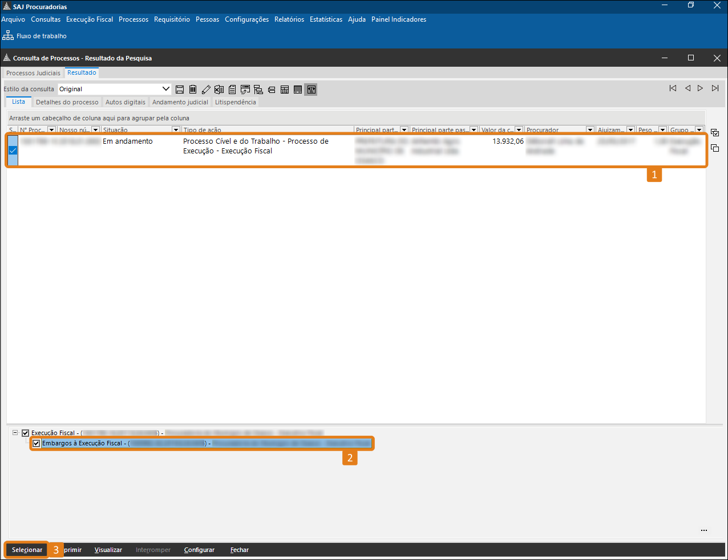Uncheck Embargos à Execução Fiscal checkbox
728x560 pixels.
tap(37, 443)
